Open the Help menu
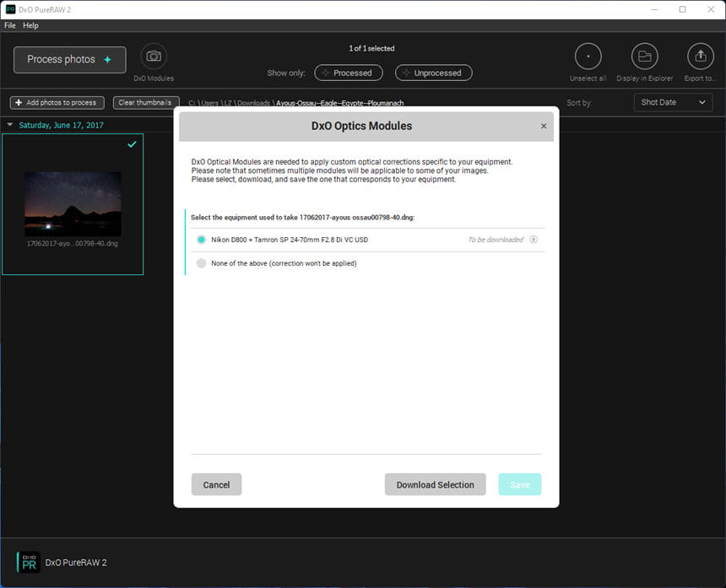 click(x=30, y=25)
